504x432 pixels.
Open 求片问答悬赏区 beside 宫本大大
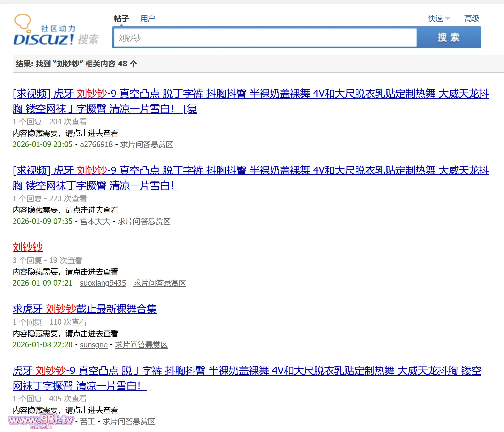coord(144,221)
